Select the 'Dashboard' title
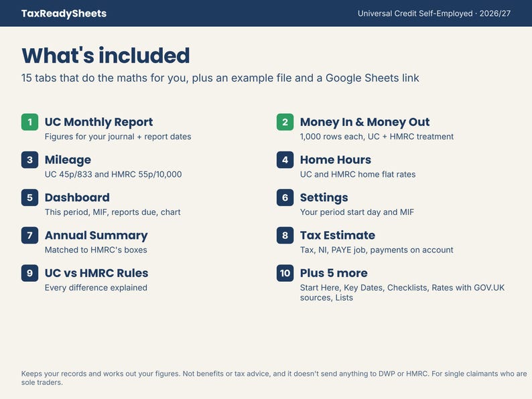 pos(77,197)
